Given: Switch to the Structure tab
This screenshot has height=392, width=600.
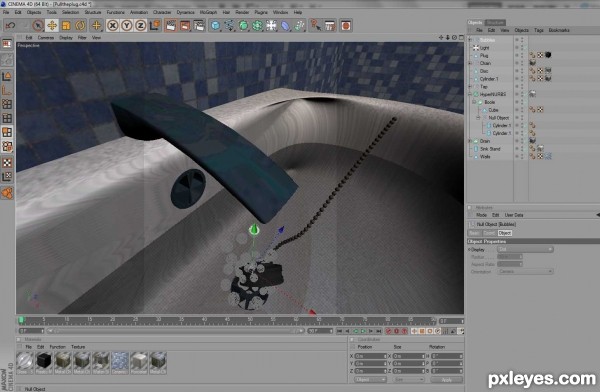Looking at the screenshot, I should click(496, 23).
